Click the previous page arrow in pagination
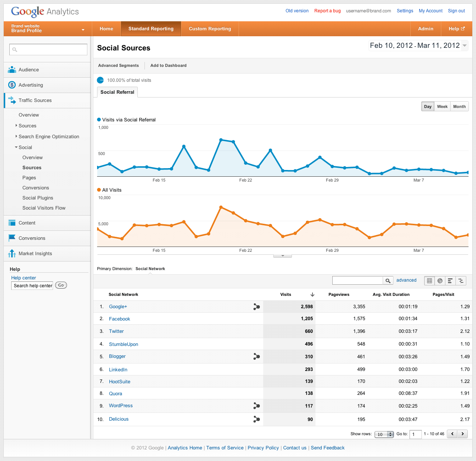 pos(452,434)
